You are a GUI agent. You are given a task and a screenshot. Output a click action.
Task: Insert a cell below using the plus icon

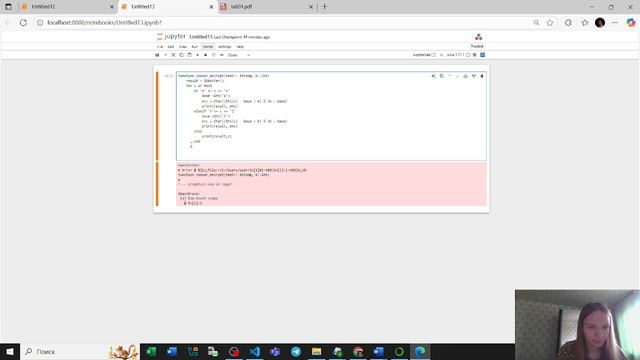[x=165, y=55]
